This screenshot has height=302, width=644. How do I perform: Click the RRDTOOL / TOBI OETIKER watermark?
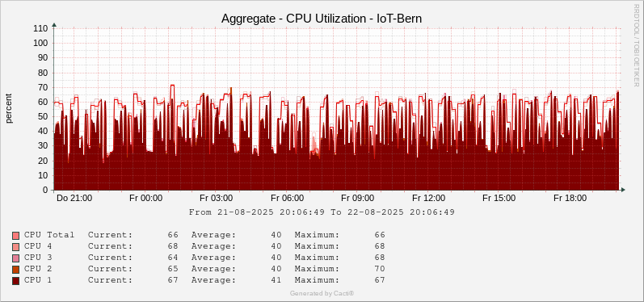(636, 44)
